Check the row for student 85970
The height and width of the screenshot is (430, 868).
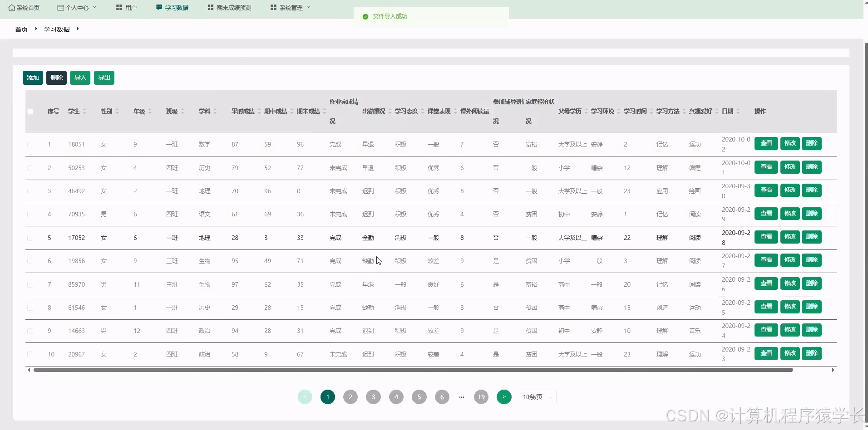pos(30,284)
